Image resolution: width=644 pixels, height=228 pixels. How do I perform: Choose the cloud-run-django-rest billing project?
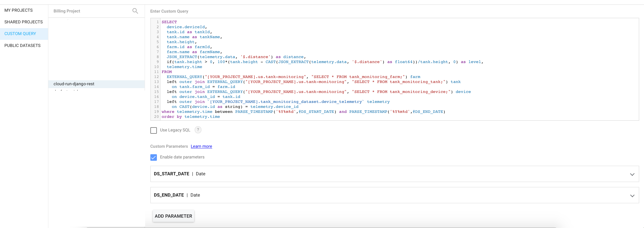click(x=74, y=84)
